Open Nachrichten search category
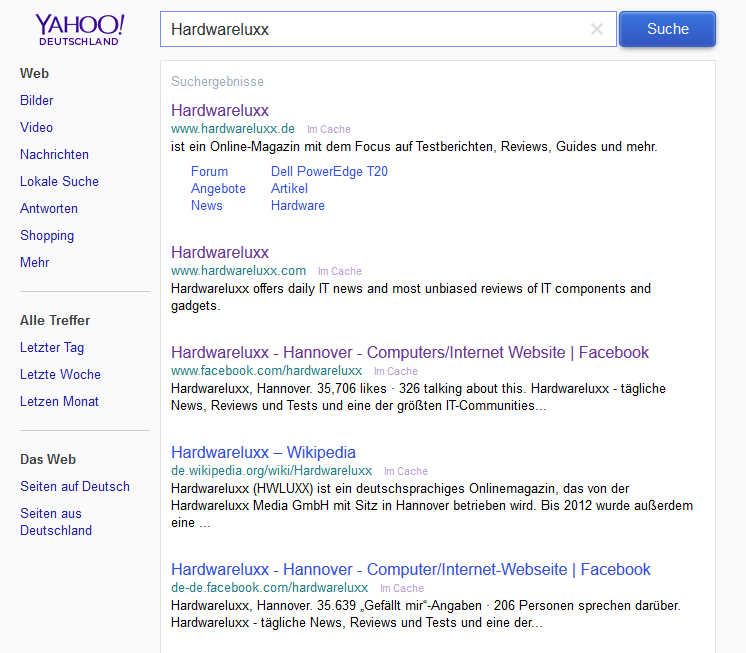Image resolution: width=746 pixels, height=653 pixels. 54,155
